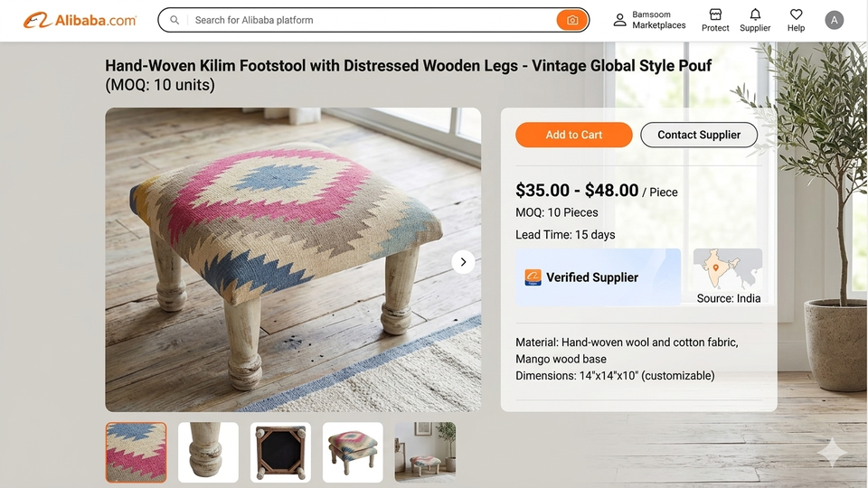
Task: Click the Alibaba.com logo
Action: click(x=80, y=20)
